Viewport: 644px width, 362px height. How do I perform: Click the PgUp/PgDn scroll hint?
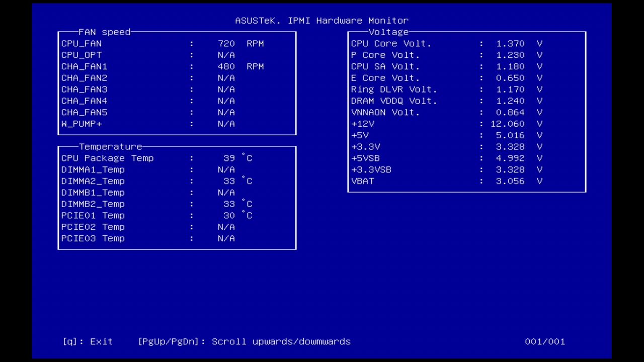coord(245,341)
